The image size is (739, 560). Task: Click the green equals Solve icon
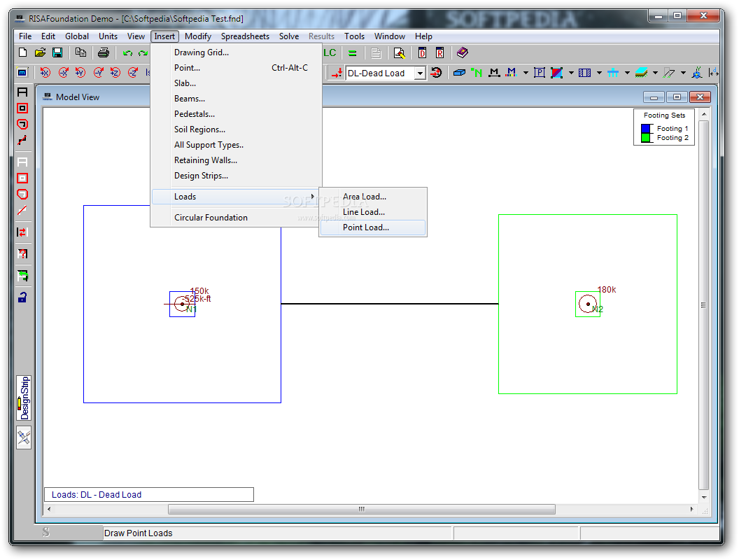[353, 52]
